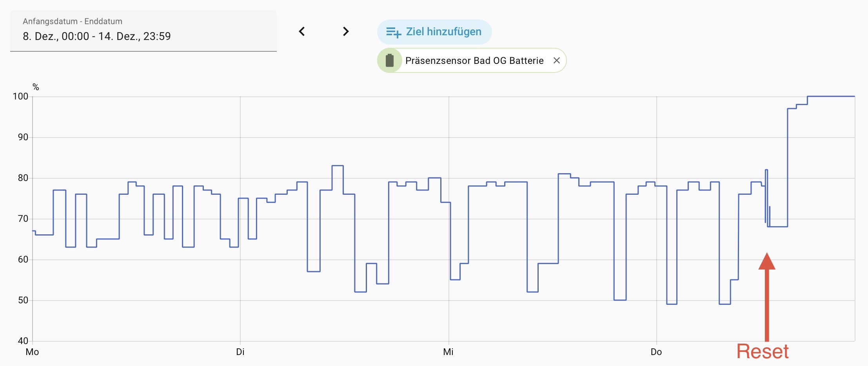This screenshot has width=868, height=366.
Task: Click the battery icon on the sensor chip
Action: click(390, 60)
